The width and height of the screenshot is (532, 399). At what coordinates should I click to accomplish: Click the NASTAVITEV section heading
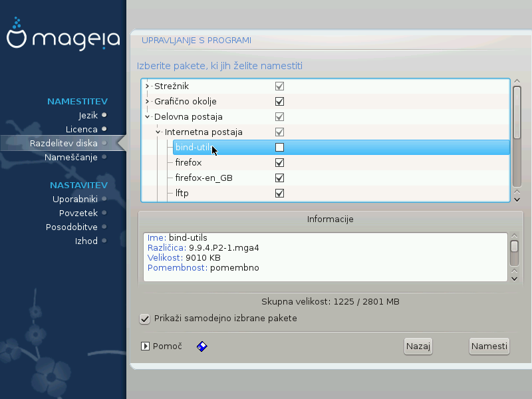click(78, 186)
